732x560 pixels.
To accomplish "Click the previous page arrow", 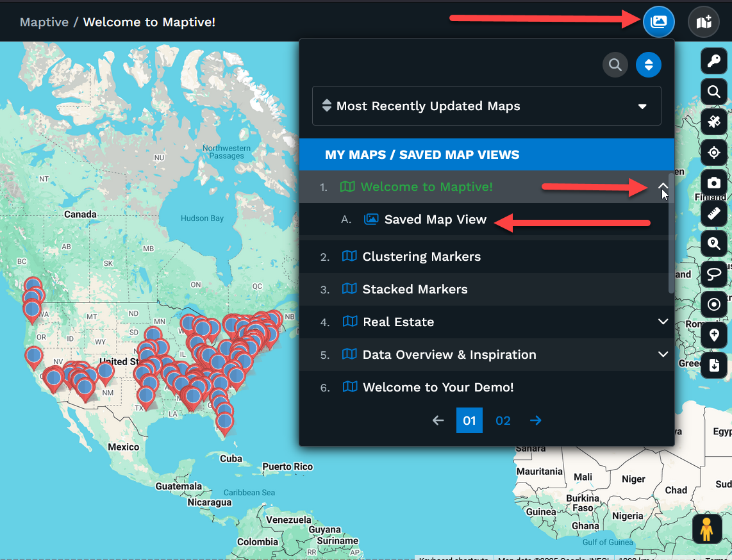I will [438, 420].
